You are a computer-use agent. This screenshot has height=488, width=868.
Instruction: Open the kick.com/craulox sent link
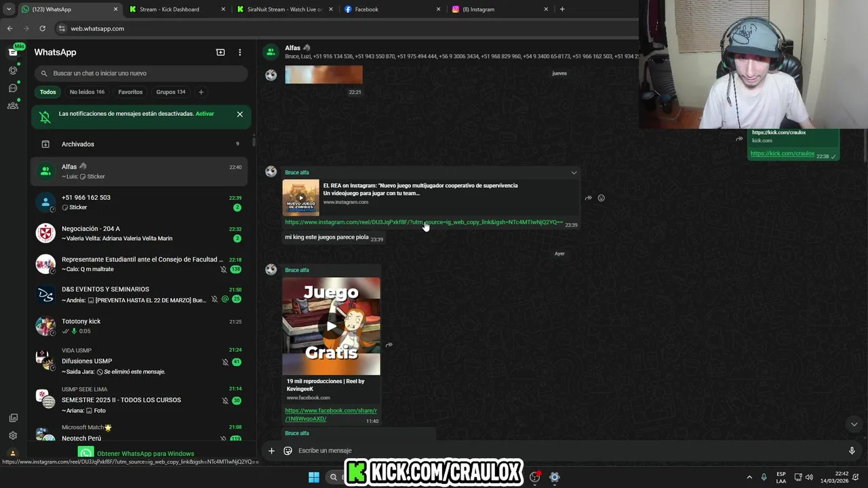(783, 154)
